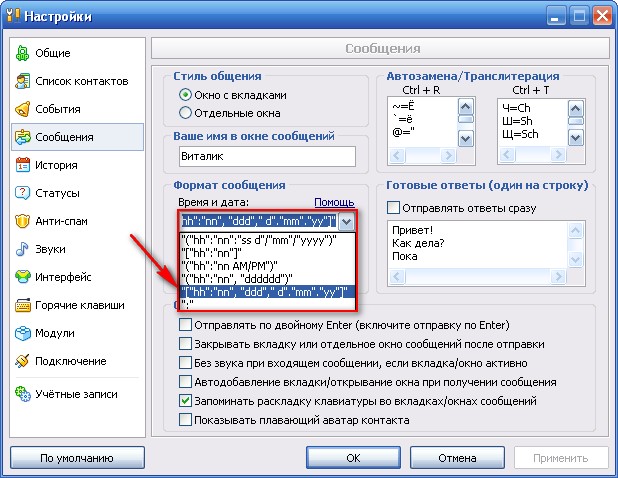
Task: Choose the (hh:nn AM/PM) format
Action: coord(268,266)
